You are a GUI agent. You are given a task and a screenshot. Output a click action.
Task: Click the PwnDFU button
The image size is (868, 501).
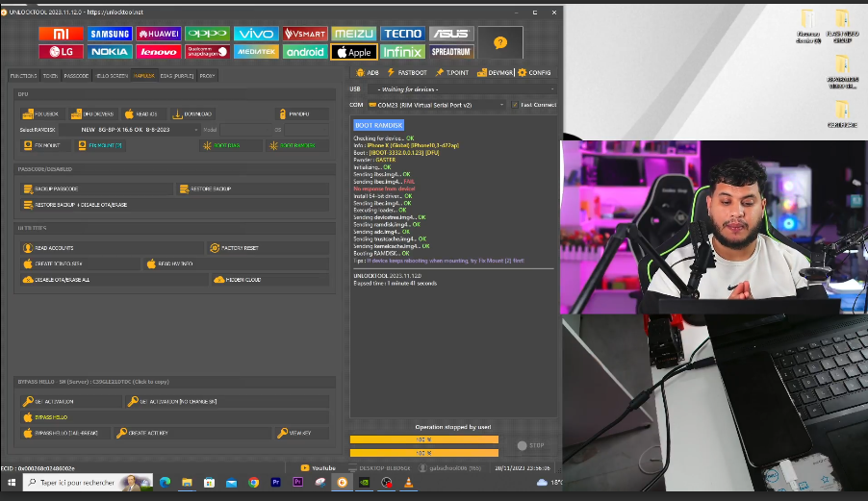[302, 113]
